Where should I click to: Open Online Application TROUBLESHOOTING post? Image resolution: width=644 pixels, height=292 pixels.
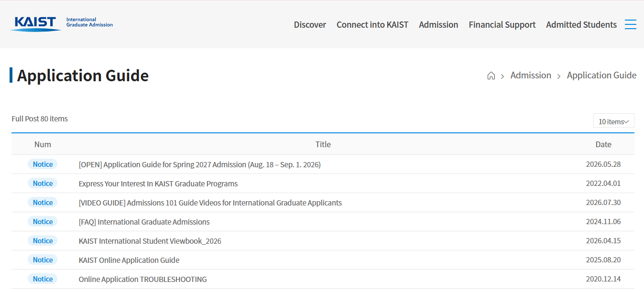click(142, 279)
